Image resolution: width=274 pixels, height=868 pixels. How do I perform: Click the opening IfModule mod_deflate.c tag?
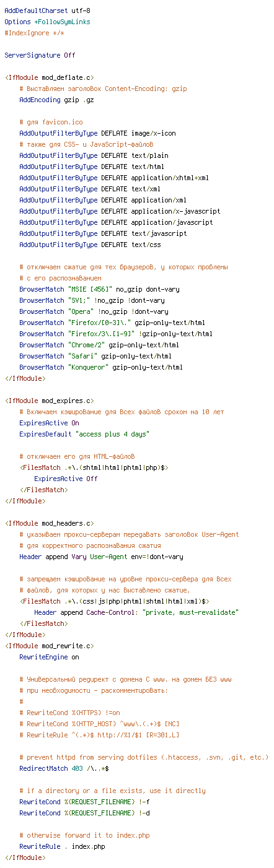(49, 77)
